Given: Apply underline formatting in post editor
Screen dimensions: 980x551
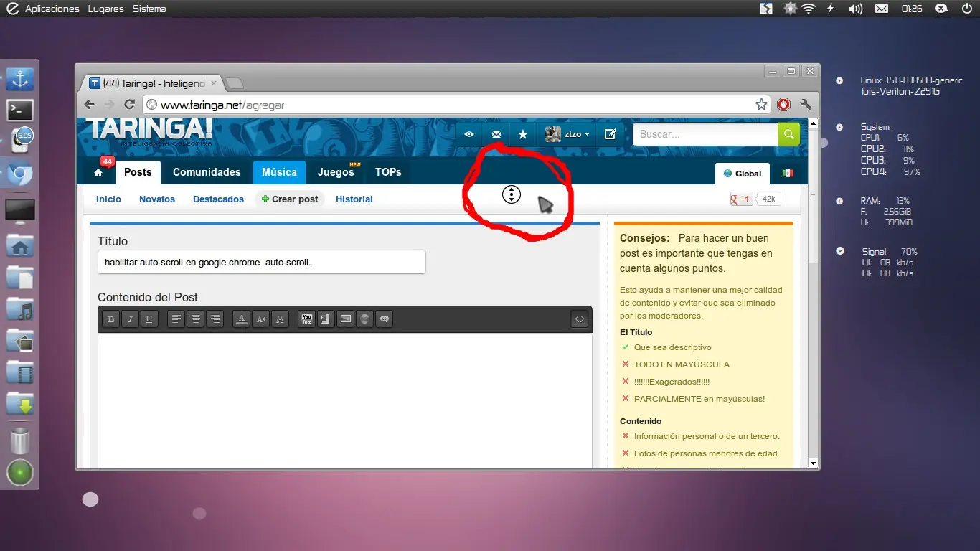Looking at the screenshot, I should tap(149, 319).
